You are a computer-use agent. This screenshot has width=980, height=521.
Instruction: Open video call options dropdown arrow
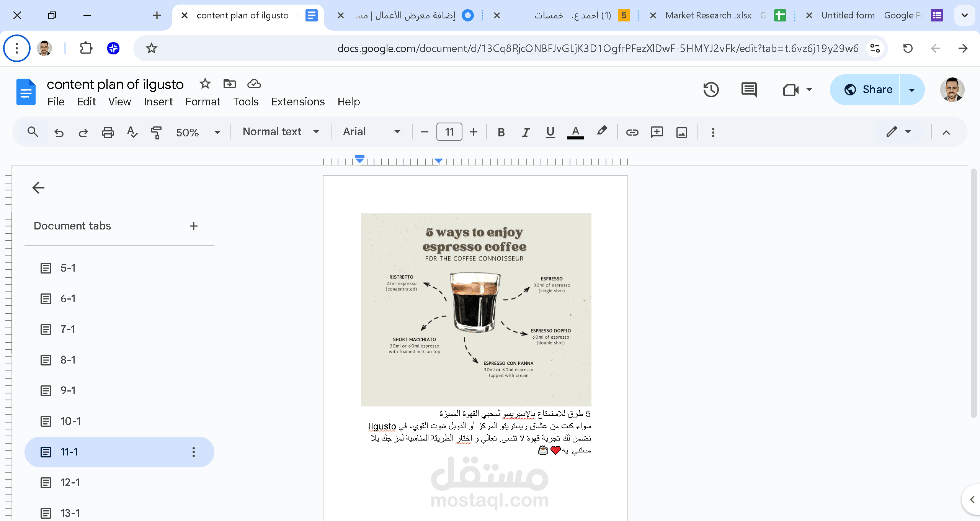(x=809, y=90)
